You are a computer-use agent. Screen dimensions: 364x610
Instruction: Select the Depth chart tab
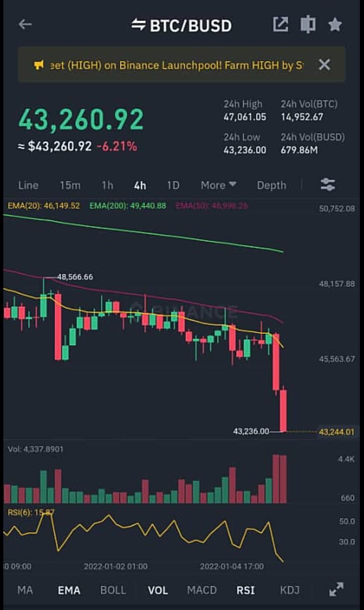[x=271, y=185]
